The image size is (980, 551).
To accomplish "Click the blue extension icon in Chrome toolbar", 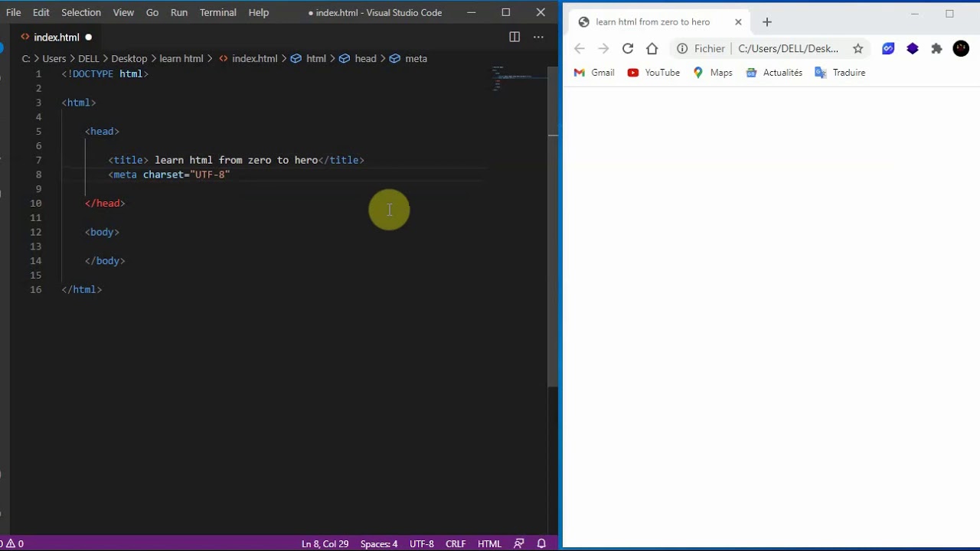I will [x=888, y=48].
